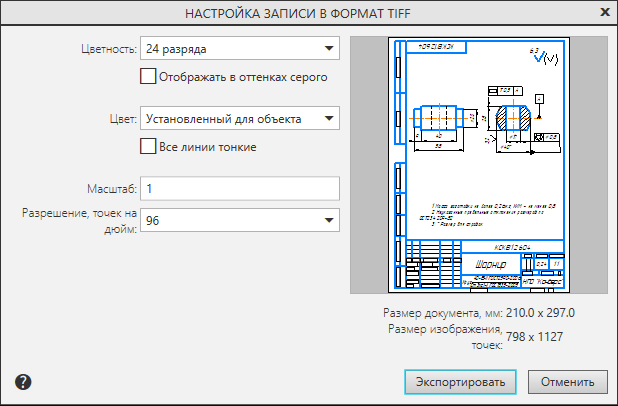Image resolution: width=618 pixels, height=406 pixels.
Task: Enable 'Отображать в оттенках серого' checkbox
Action: click(x=149, y=76)
